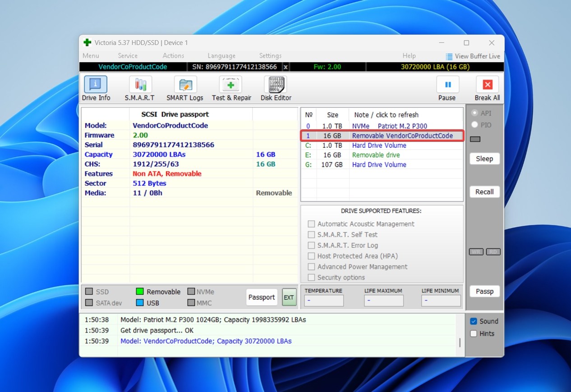Open the S.M.A.R.T toolbar icon
This screenshot has height=392, width=571.
(140, 85)
